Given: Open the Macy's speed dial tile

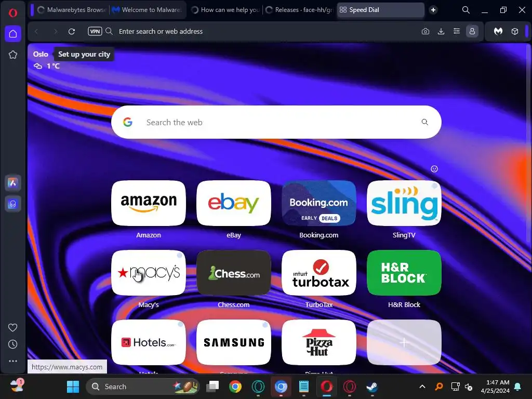Looking at the screenshot, I should [149, 273].
